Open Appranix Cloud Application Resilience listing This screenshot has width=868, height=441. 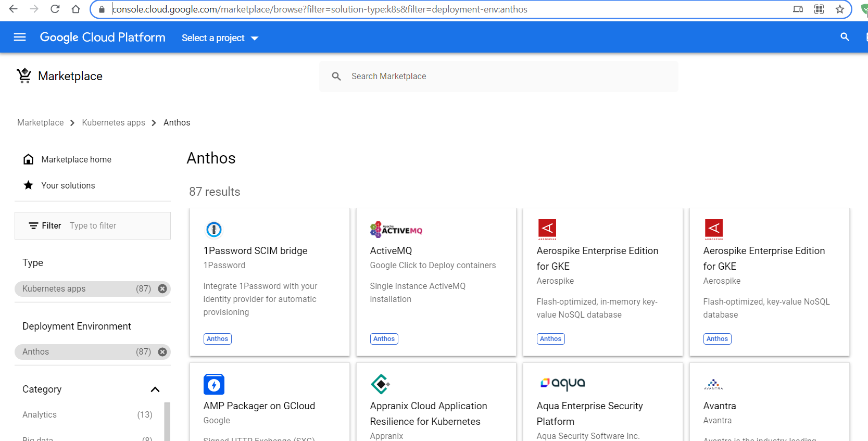tap(429, 413)
